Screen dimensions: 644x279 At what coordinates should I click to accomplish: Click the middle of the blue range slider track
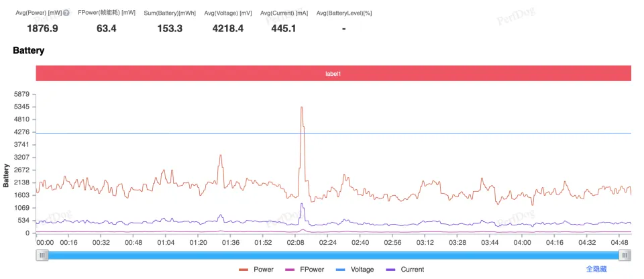[x=333, y=255]
